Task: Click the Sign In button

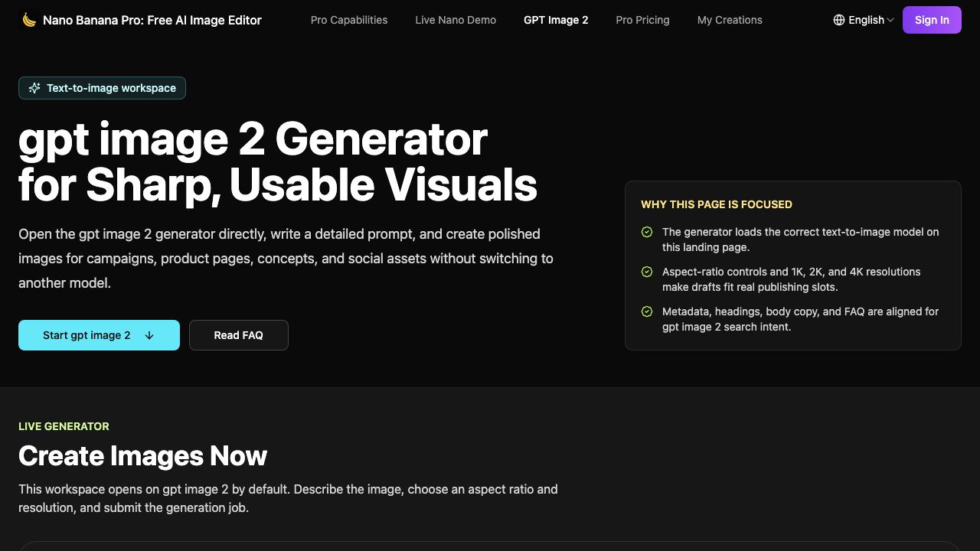Action: point(932,20)
